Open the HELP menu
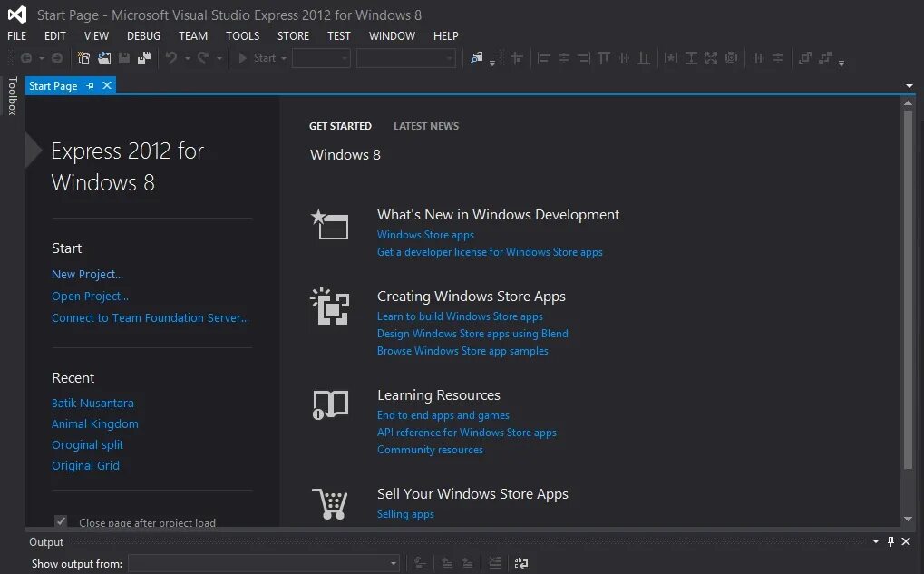Image resolution: width=924 pixels, height=574 pixels. [x=445, y=36]
